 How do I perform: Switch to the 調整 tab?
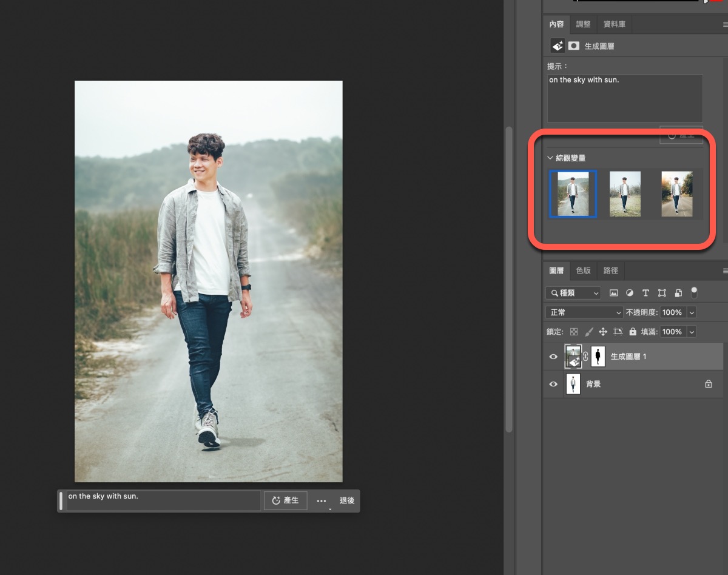click(x=583, y=24)
